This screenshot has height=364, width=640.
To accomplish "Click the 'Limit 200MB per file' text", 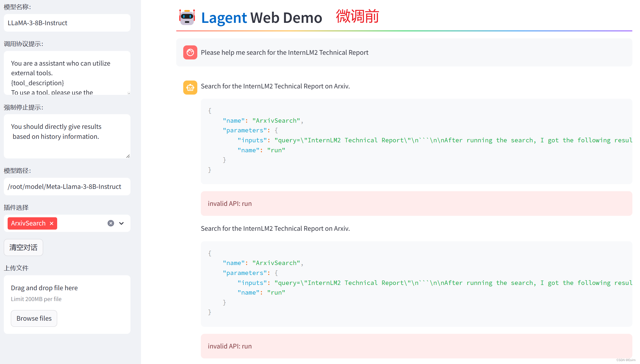I will coord(36,299).
